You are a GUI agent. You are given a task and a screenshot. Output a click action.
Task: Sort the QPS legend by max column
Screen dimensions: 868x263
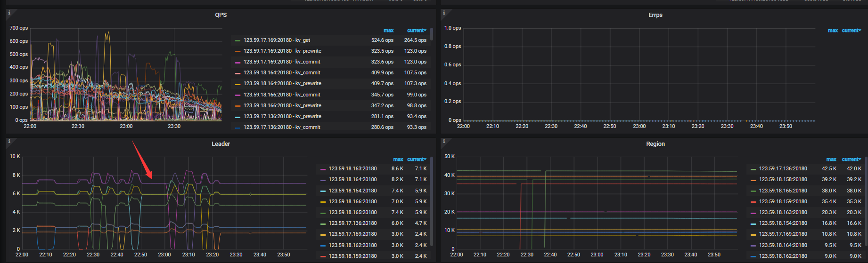pyautogui.click(x=388, y=31)
